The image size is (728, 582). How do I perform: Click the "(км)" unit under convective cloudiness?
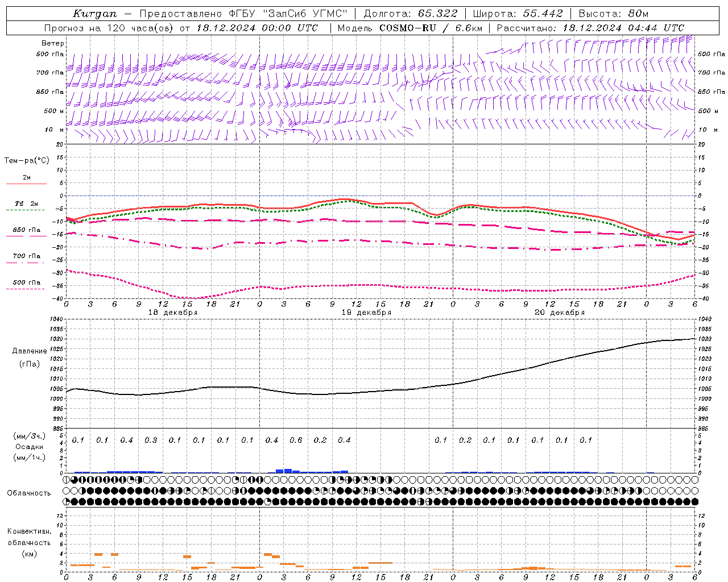[29, 554]
